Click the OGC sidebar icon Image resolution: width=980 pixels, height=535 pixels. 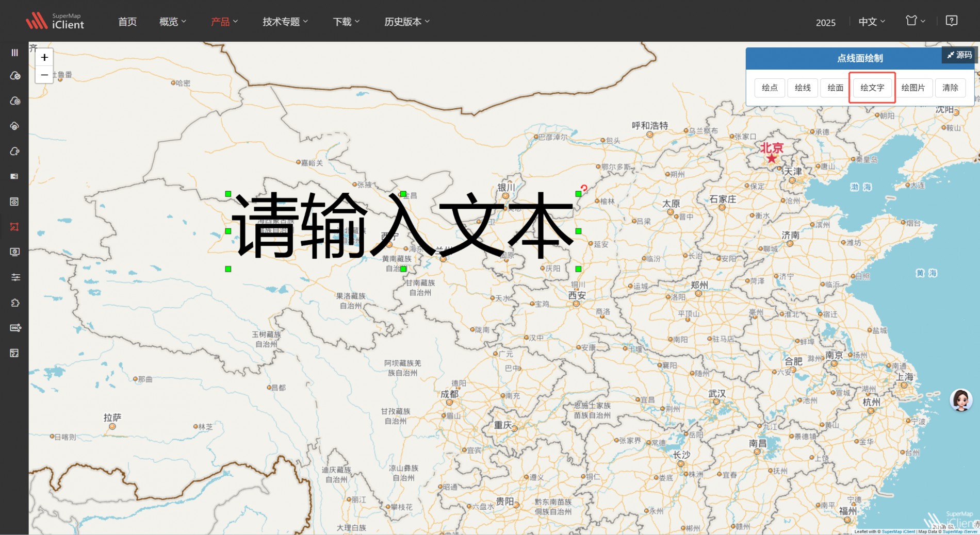14,328
